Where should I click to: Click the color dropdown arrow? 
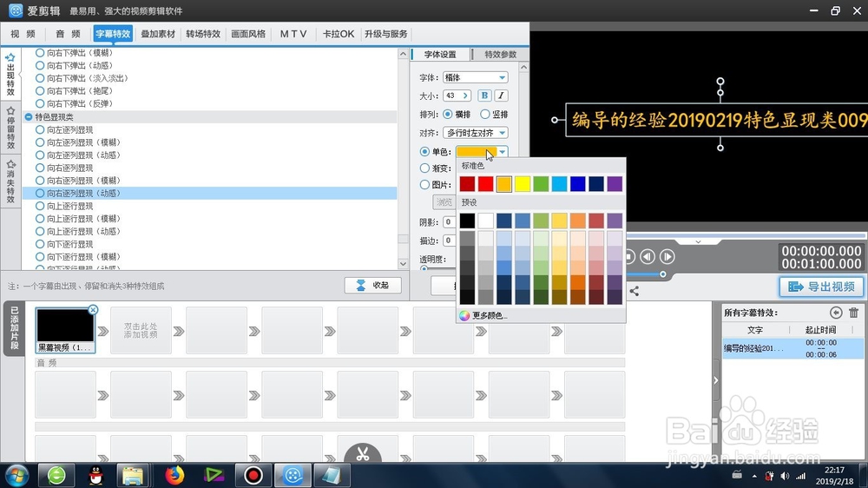point(502,151)
